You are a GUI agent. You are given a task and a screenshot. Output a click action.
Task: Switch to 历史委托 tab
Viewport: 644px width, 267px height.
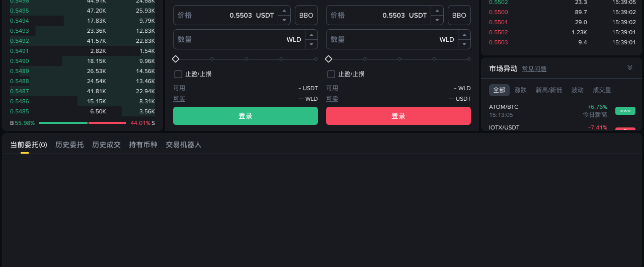69,145
